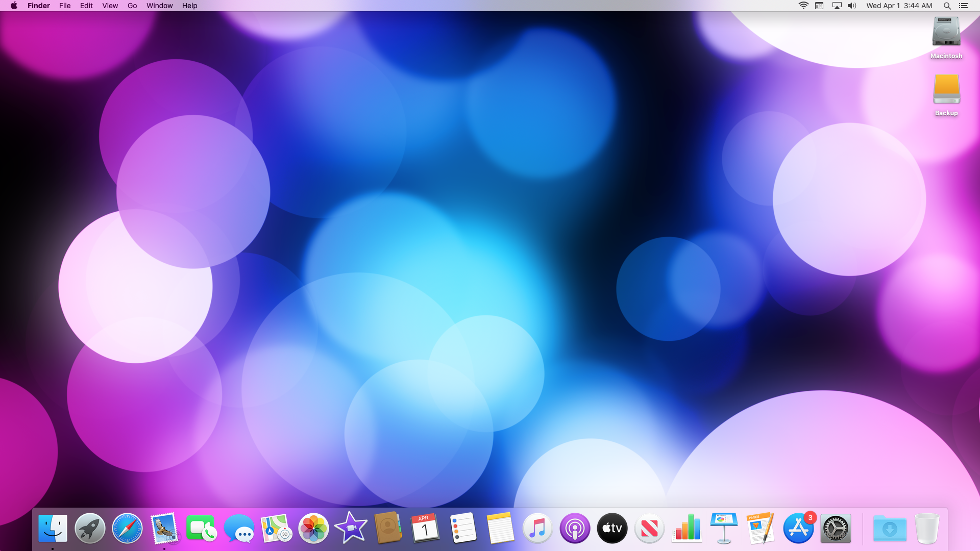Launch the Messages app
This screenshot has height=551, width=980.
coord(239,528)
